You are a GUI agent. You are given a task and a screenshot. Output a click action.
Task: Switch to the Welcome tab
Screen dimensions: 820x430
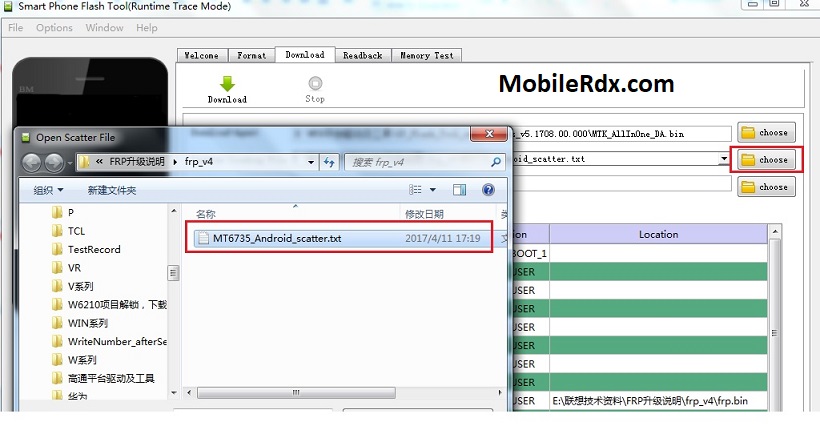pyautogui.click(x=202, y=55)
